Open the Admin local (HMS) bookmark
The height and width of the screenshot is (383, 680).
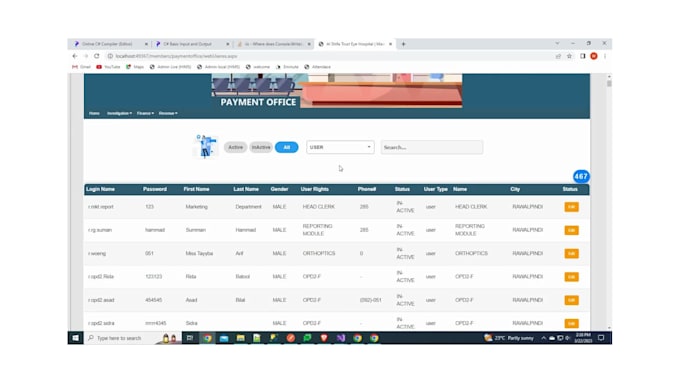(218, 67)
